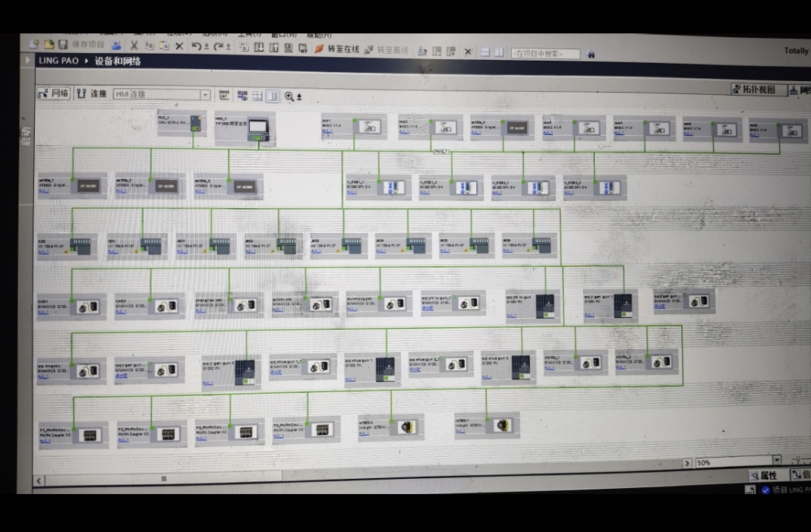Click the delete X icon after paste
The image size is (811, 532).
coord(179,46)
